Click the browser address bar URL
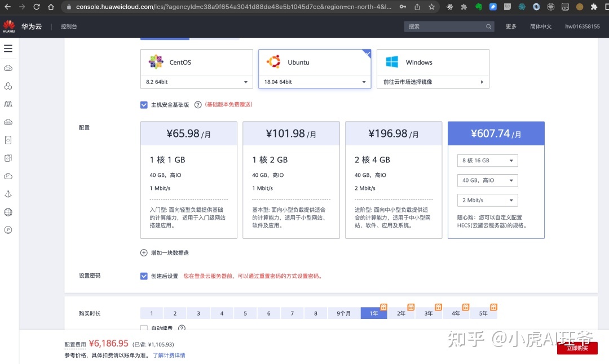Viewport: 609px width, 364px height. (233, 7)
